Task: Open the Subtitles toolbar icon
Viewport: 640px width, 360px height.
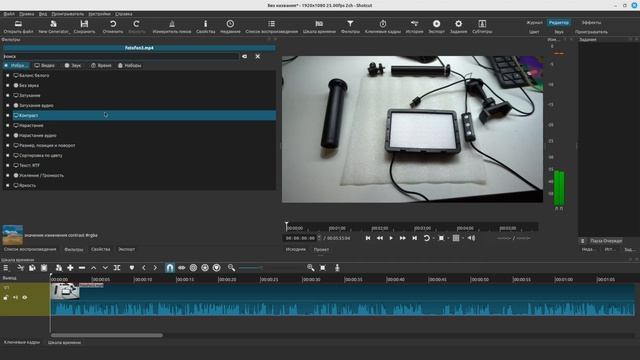Action: point(482,24)
